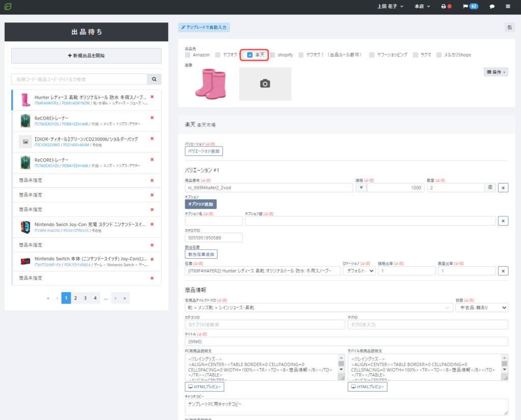Open the 本店 store dropdown
The height and width of the screenshot is (420, 521).
pyautogui.click(x=422, y=6)
